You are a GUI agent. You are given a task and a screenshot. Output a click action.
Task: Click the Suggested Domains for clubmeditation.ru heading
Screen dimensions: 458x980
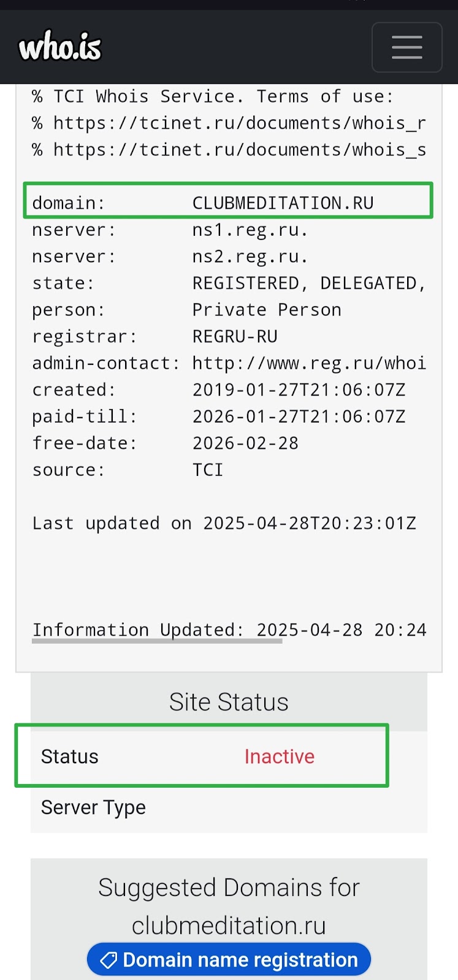click(x=229, y=907)
